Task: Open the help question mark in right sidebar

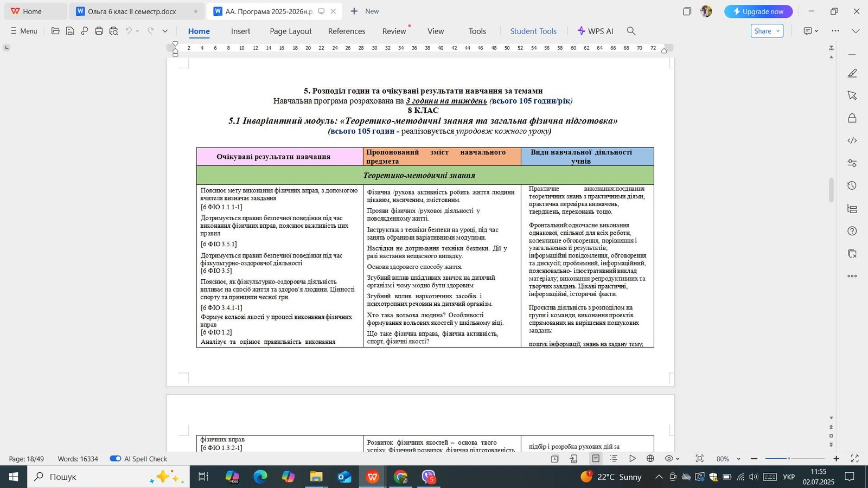Action: pyautogui.click(x=852, y=231)
